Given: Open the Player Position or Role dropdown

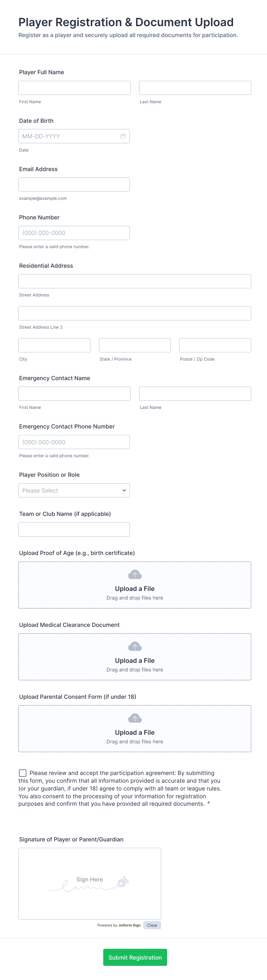Looking at the screenshot, I should [74, 490].
